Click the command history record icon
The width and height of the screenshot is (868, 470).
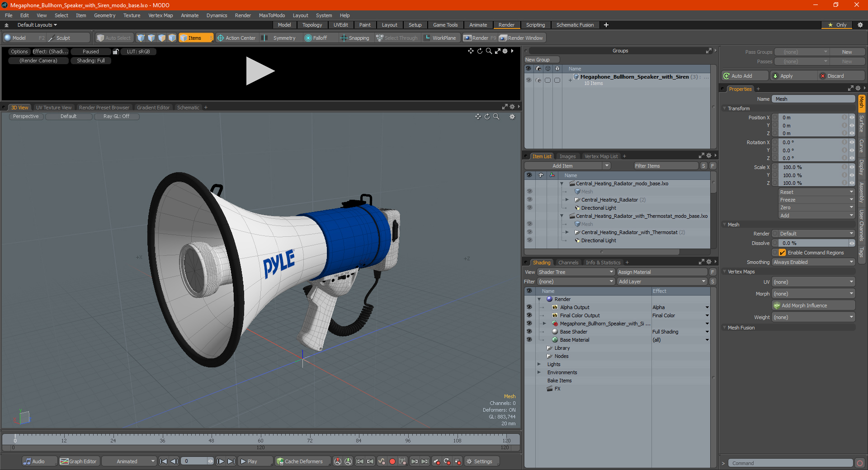coord(860,463)
